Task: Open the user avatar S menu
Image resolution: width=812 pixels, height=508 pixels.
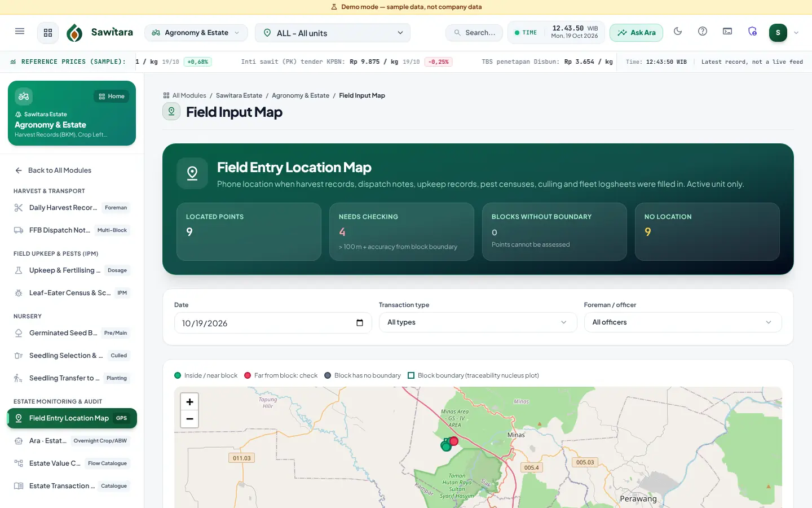Action: (778, 33)
